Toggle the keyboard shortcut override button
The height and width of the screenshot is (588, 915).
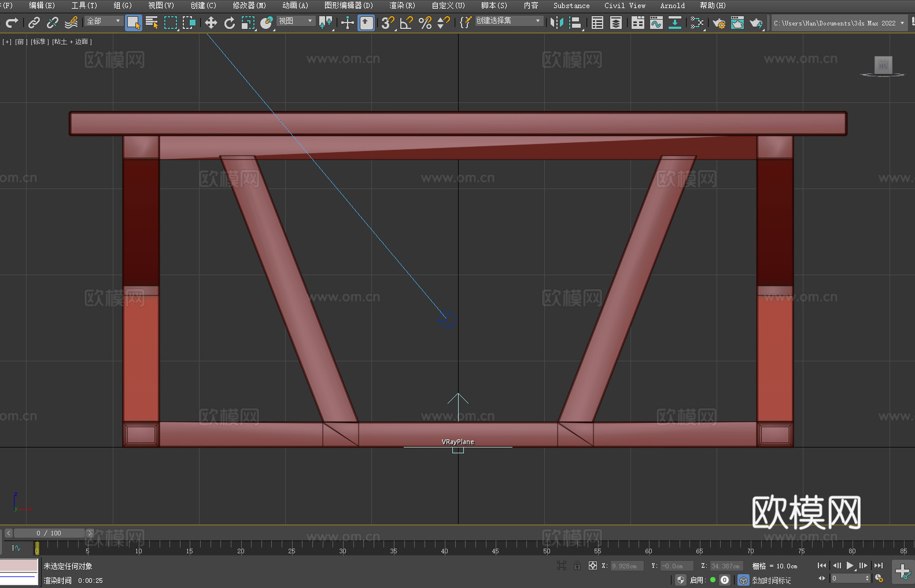366,23
